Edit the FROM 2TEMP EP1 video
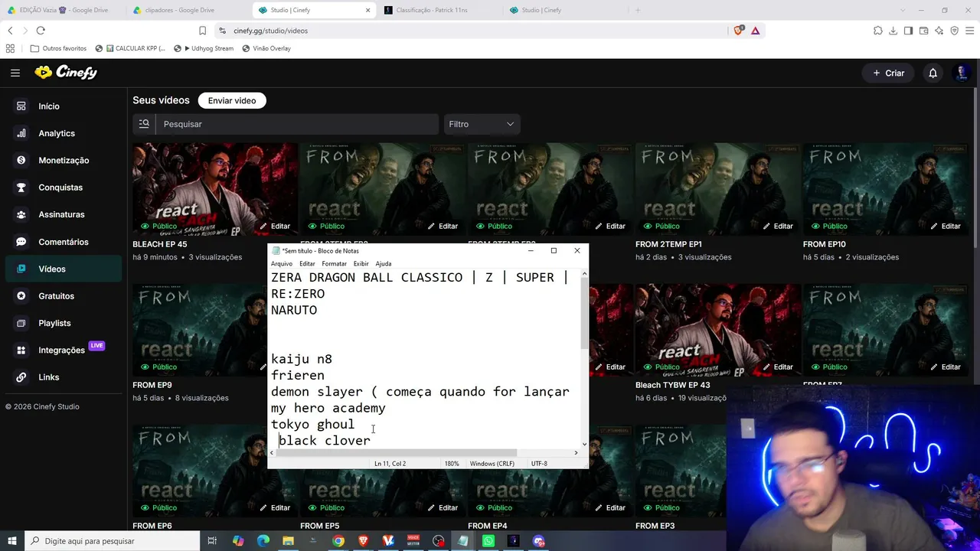Screen dimensions: 980x551 777,227
